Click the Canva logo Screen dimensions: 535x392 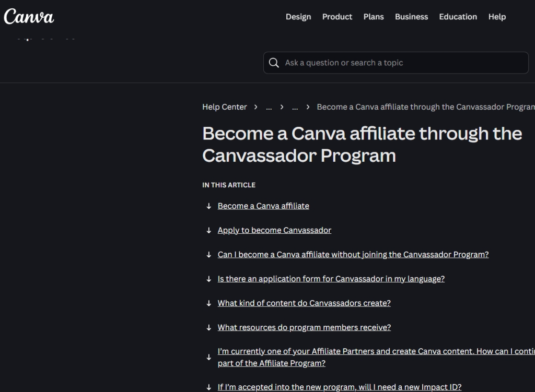(x=29, y=16)
